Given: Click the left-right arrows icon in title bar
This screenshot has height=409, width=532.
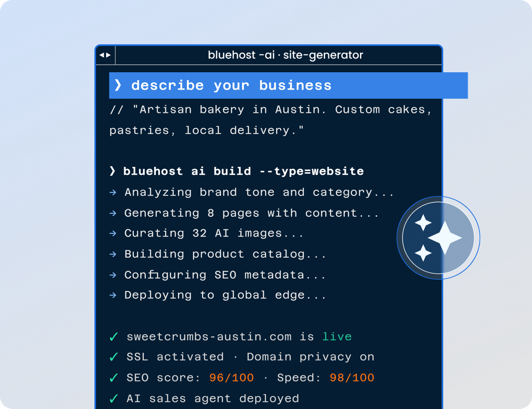Looking at the screenshot, I should pos(105,55).
